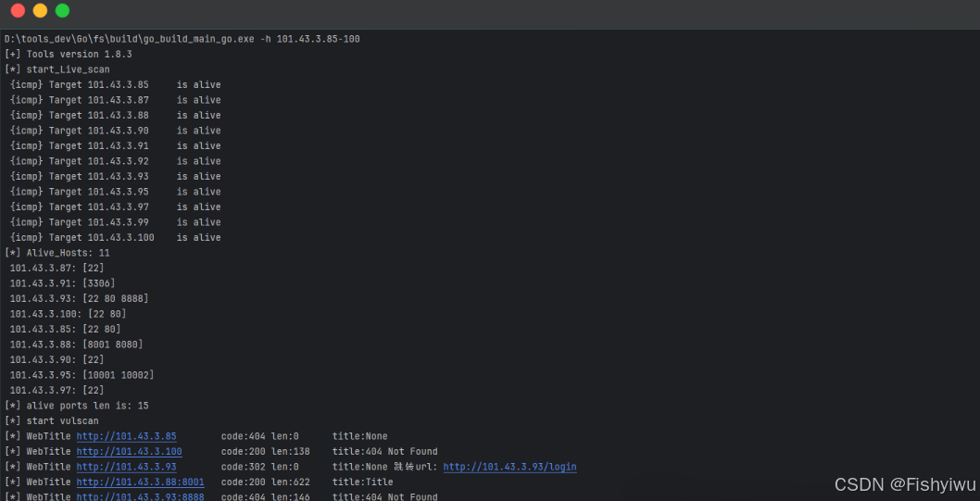Click 'Target 101.43.3.95 is alive' row

[116, 192]
